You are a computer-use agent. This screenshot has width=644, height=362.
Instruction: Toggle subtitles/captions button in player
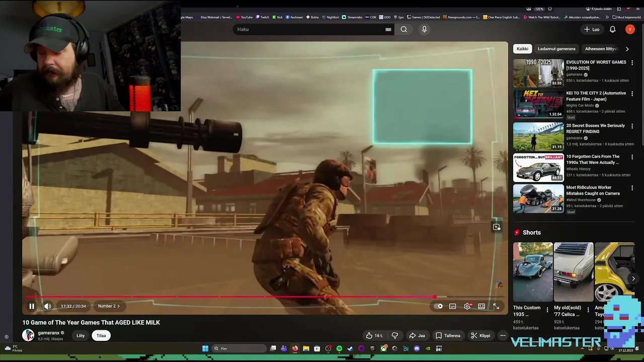453,306
